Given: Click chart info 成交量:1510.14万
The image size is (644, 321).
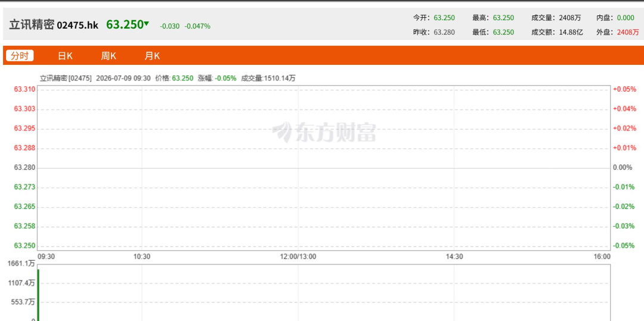Looking at the screenshot, I should 268,78.
